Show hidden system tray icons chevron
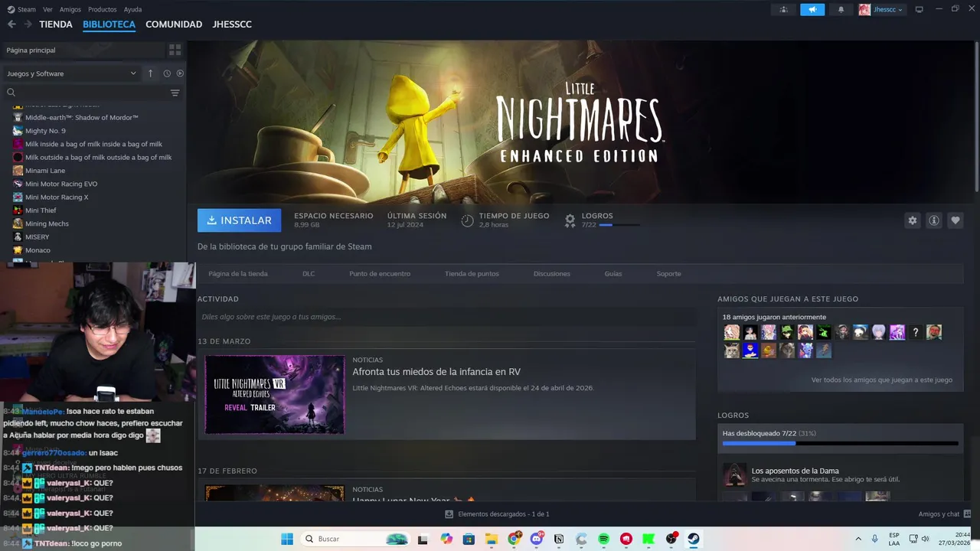 click(857, 539)
